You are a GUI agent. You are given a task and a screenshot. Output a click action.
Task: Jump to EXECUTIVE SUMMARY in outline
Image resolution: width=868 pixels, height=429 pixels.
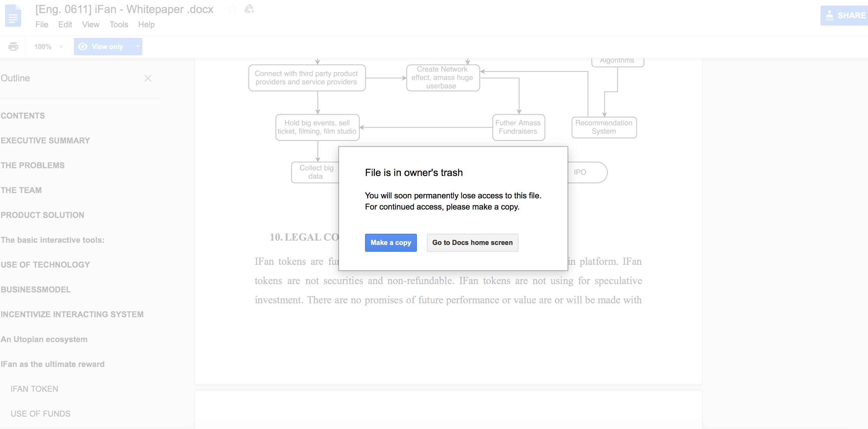point(45,140)
